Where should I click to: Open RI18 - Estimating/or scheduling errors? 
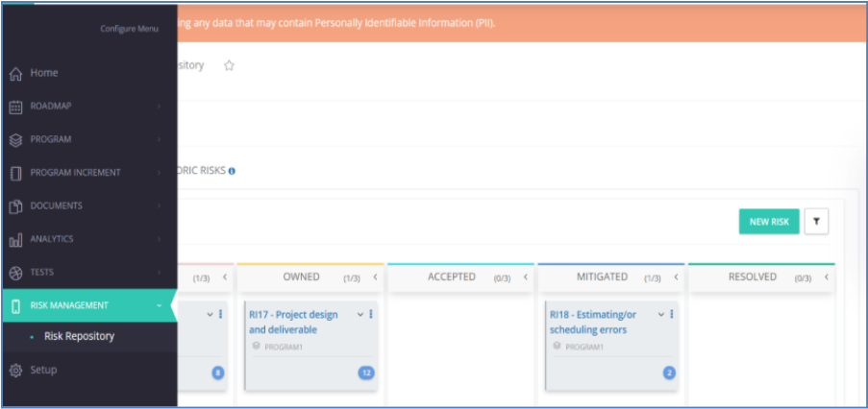[x=593, y=323]
